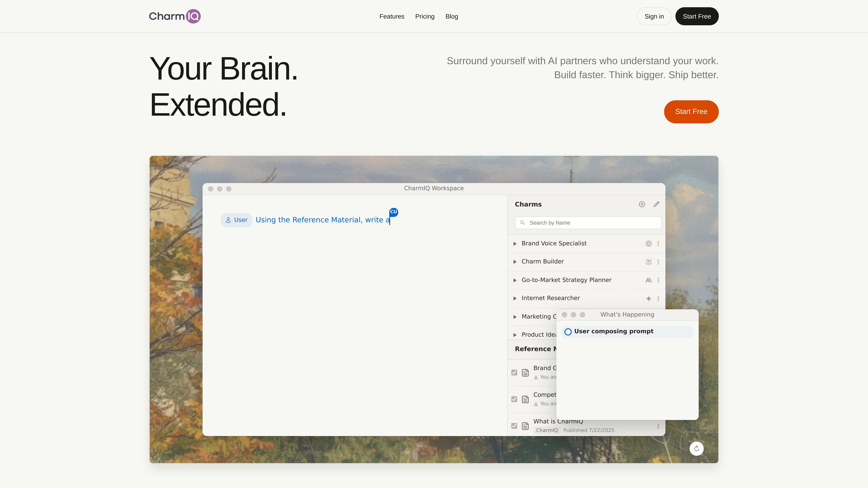Open more options for Internet Researcher
868x488 pixels.
658,299
